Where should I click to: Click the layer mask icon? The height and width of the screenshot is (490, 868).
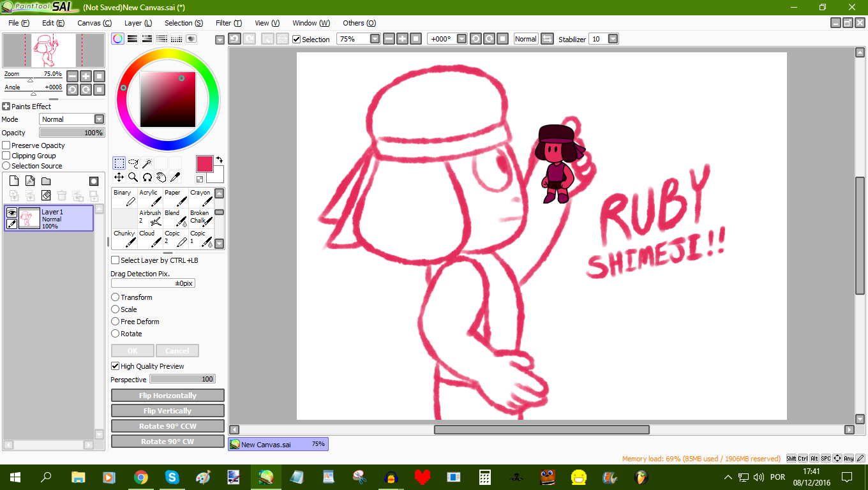[94, 181]
